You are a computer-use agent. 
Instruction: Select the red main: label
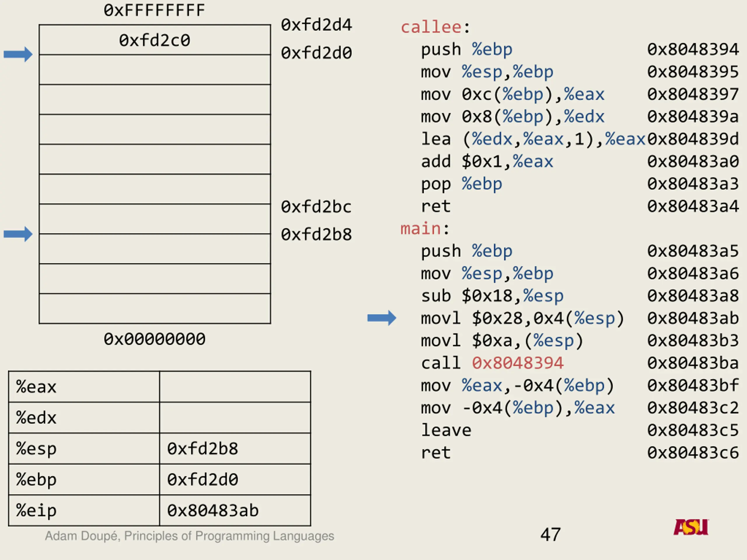tap(425, 229)
